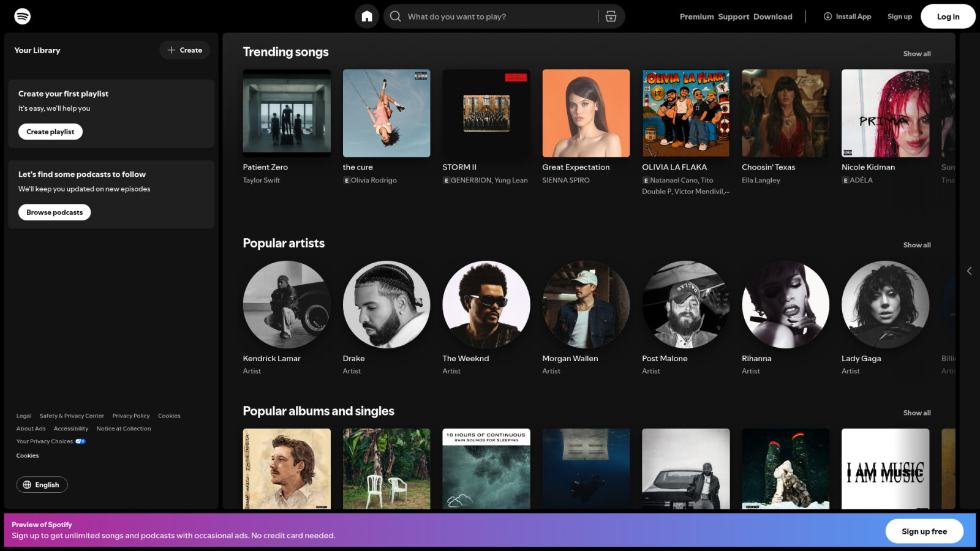This screenshot has height=551, width=980.
Task: Click Natanael Cano artist name
Action: pos(674,181)
